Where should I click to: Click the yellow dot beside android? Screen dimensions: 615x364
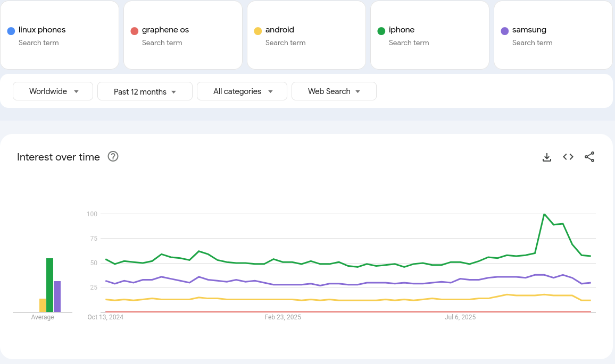258,31
